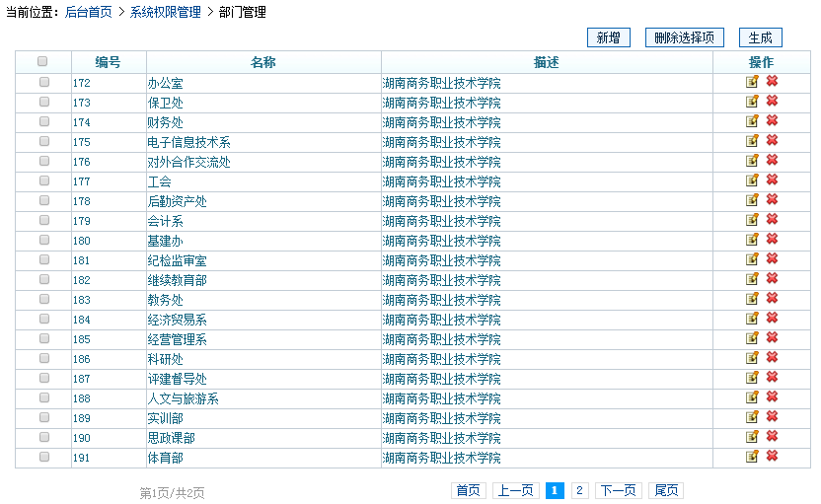This screenshot has height=504, width=821.
Task: Edit the 人文与旅游系 row
Action: [x=752, y=397]
